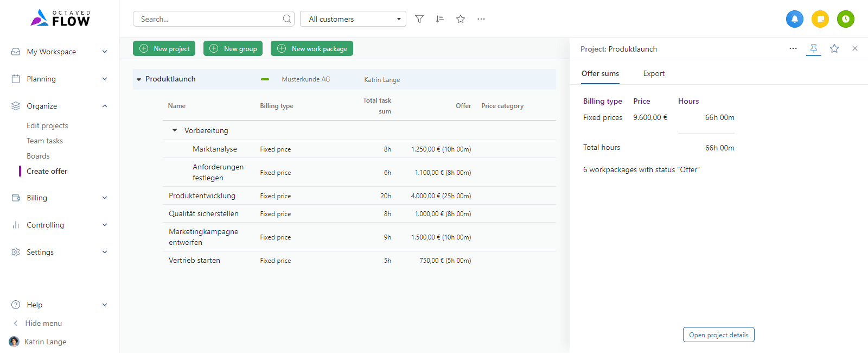Switch to the Export tab
This screenshot has height=353, width=868.
(653, 74)
